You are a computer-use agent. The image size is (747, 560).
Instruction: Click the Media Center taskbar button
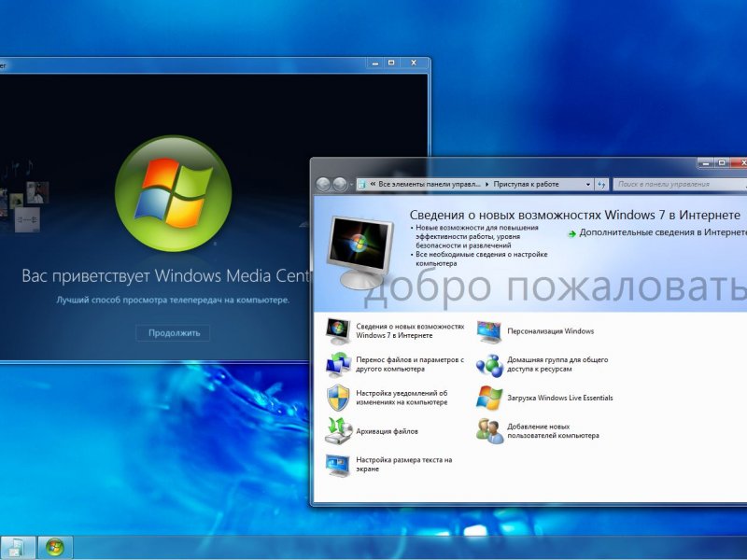pyautogui.click(x=55, y=547)
